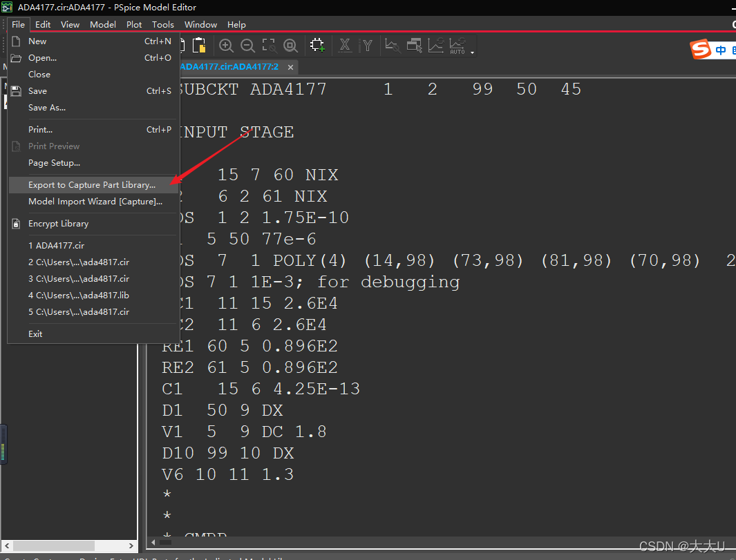Image resolution: width=736 pixels, height=560 pixels.
Task: Click the Zoom In magnifier icon
Action: 226,46
